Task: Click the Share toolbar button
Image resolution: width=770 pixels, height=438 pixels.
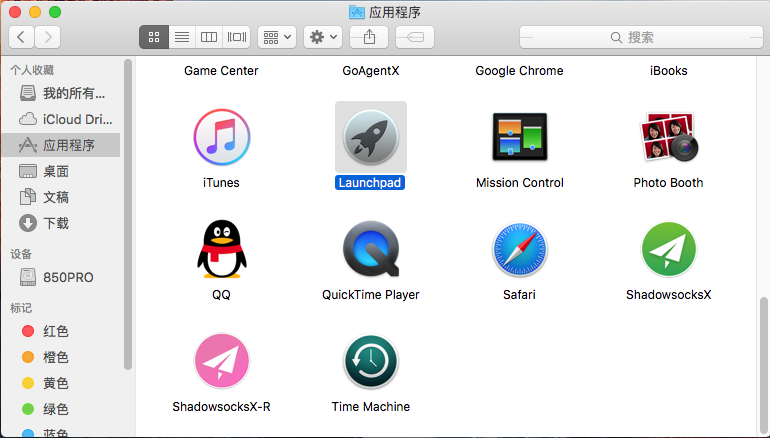Action: tap(369, 37)
